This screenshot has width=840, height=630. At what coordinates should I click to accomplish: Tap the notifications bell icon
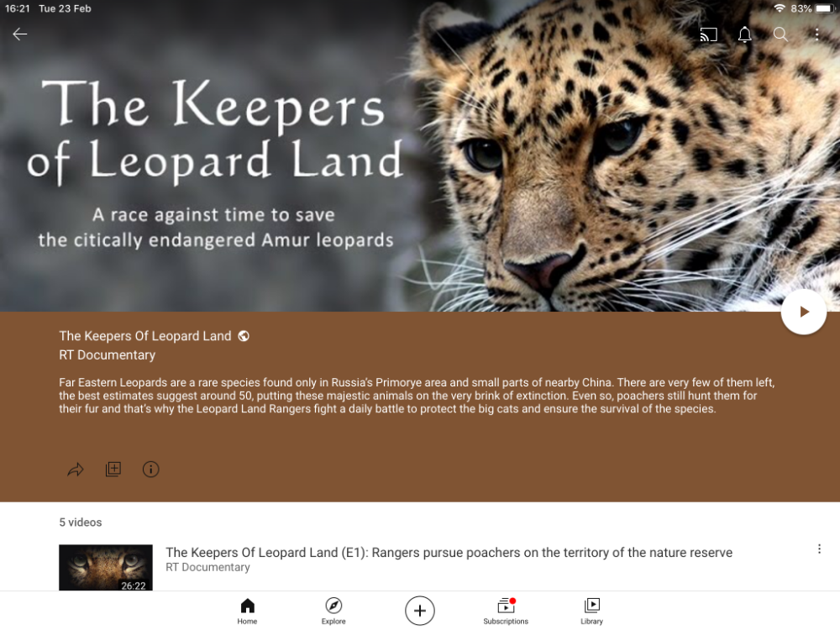pyautogui.click(x=744, y=34)
